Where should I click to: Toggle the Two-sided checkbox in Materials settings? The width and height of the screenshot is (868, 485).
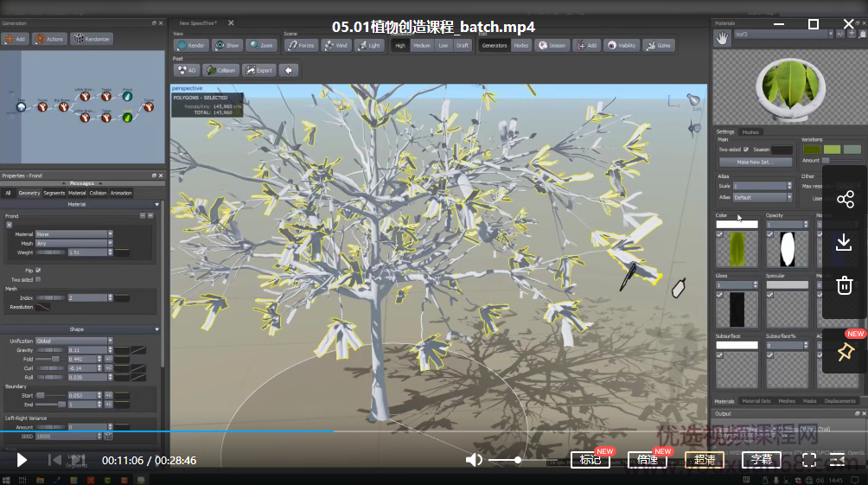(746, 150)
